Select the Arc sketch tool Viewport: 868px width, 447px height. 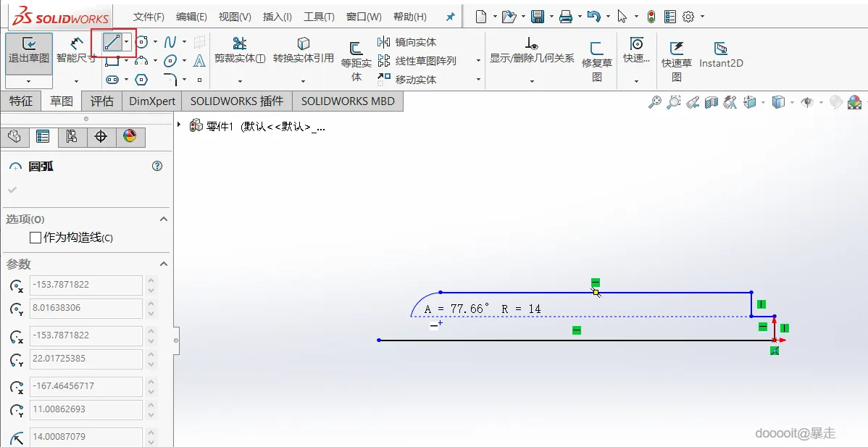click(142, 61)
